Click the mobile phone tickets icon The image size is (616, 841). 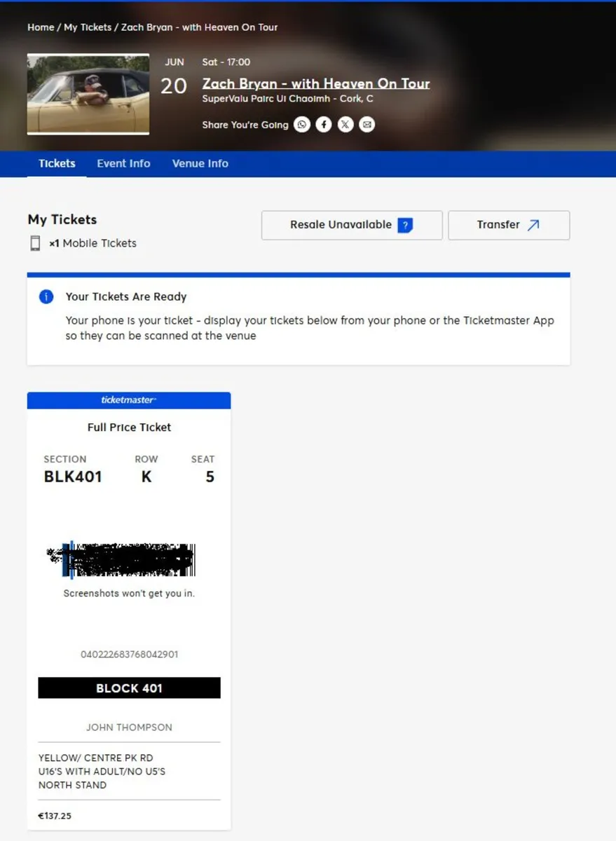35,243
